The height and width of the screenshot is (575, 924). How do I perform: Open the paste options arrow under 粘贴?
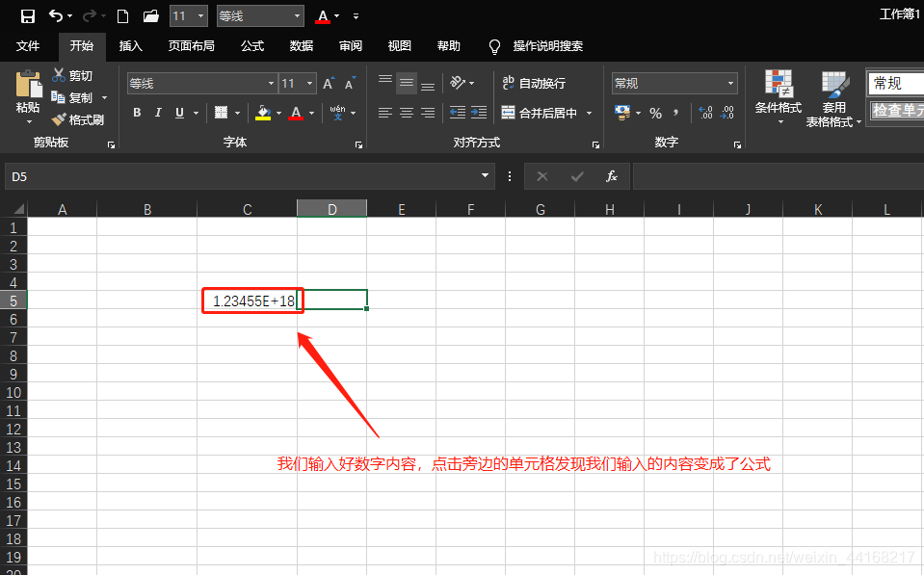[29, 122]
